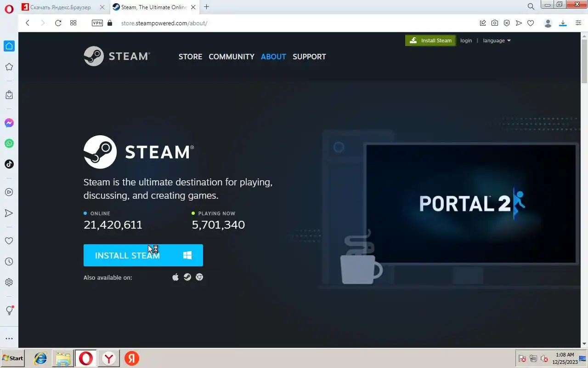This screenshot has height=368, width=588.
Task: Open the bookmarks star in the sidebar
Action: (x=9, y=67)
